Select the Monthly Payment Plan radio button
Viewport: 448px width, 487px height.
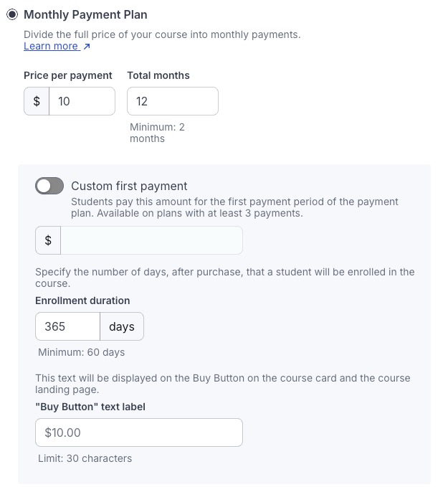tap(12, 14)
